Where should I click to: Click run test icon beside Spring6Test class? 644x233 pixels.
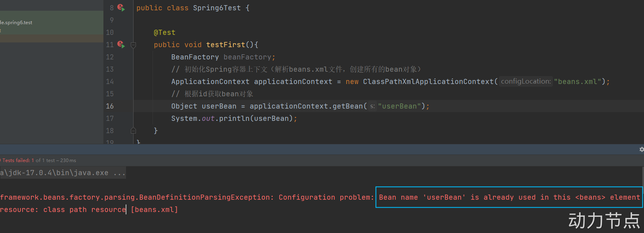pos(121,8)
